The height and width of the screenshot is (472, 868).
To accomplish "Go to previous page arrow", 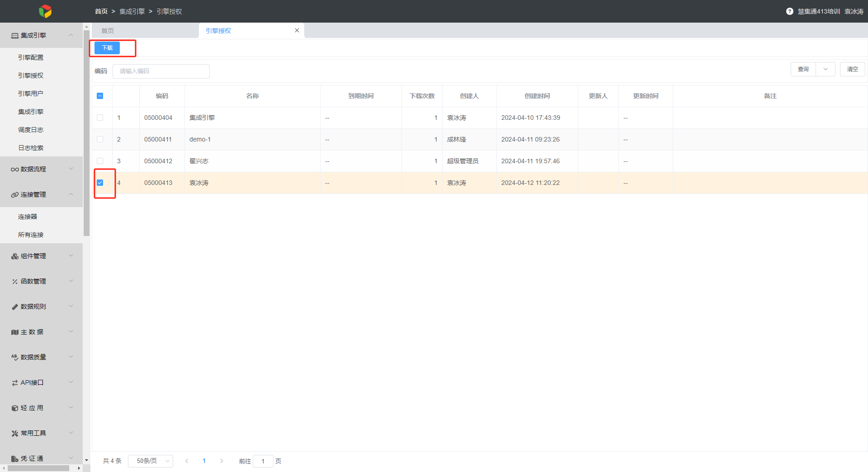I will pos(187,461).
